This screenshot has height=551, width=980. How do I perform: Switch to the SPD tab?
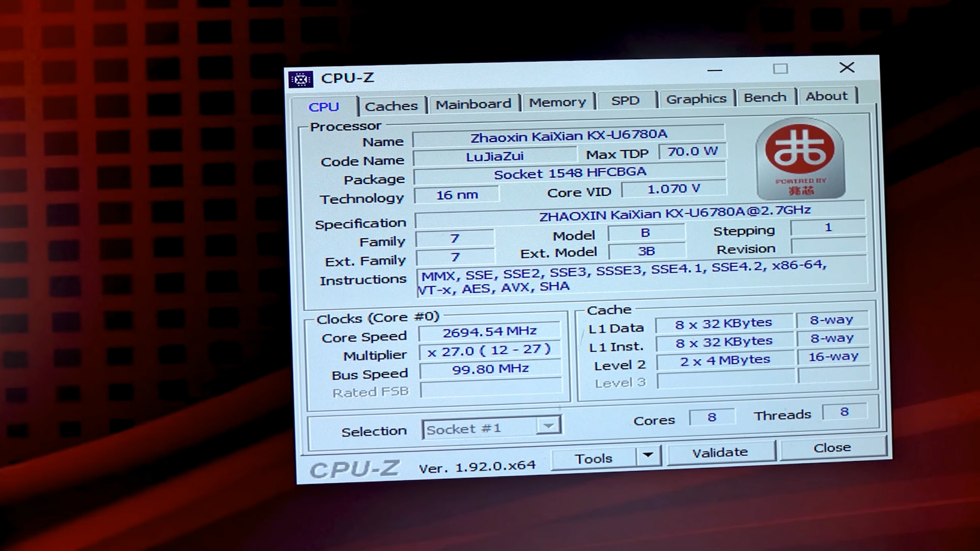pyautogui.click(x=625, y=100)
